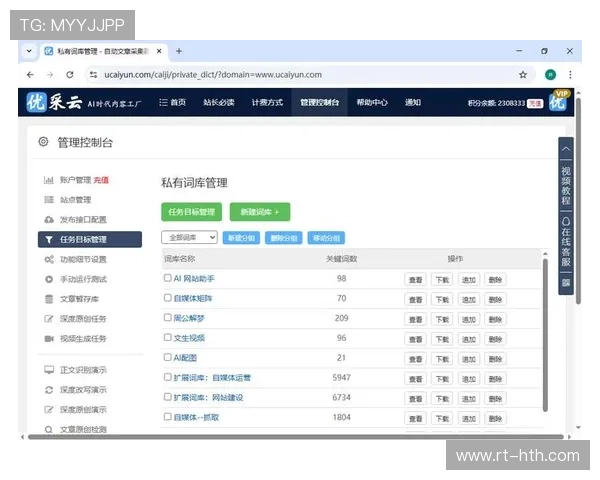The height and width of the screenshot is (480, 600).
Task: Open 通知 in top navigation
Action: pos(413,103)
